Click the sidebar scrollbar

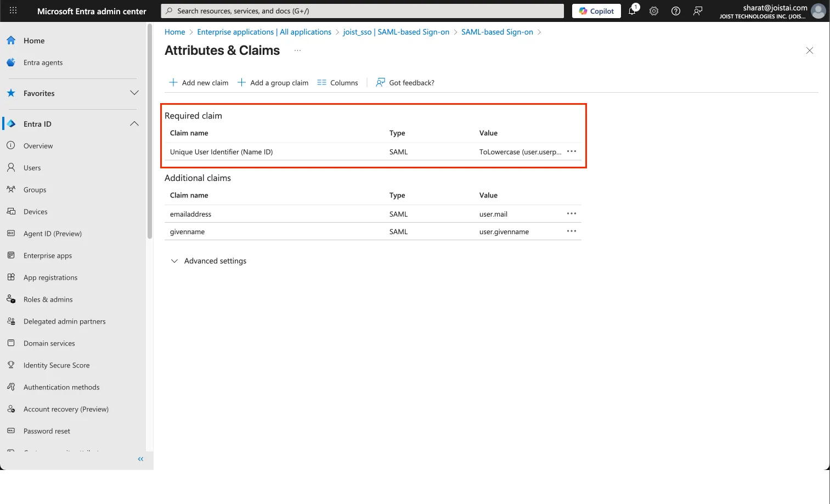point(150,132)
